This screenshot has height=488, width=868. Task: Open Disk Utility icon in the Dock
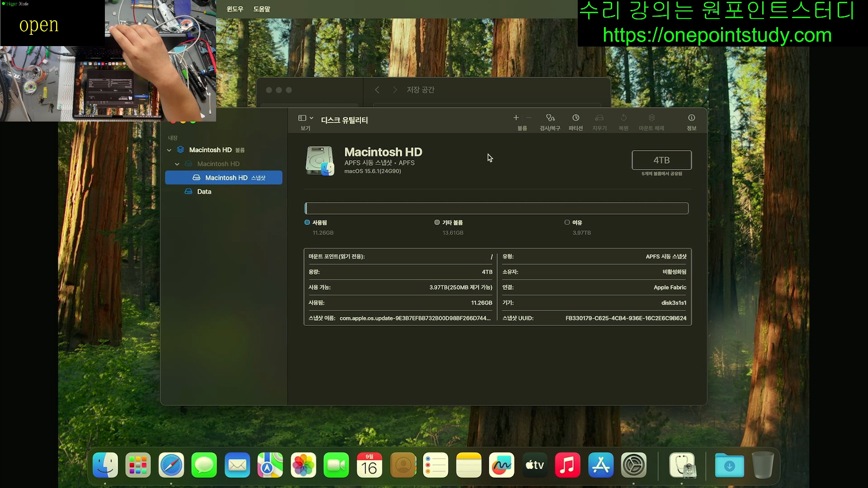[x=682, y=465]
